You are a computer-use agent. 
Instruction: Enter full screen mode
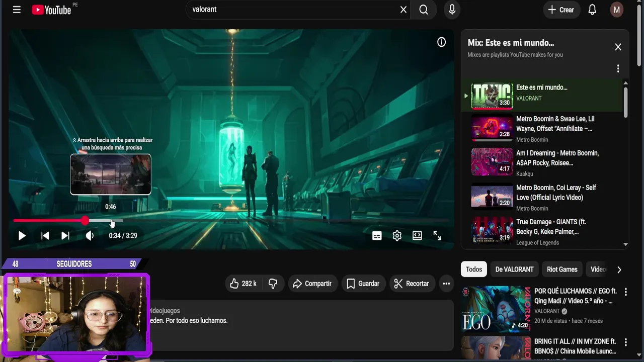437,235
